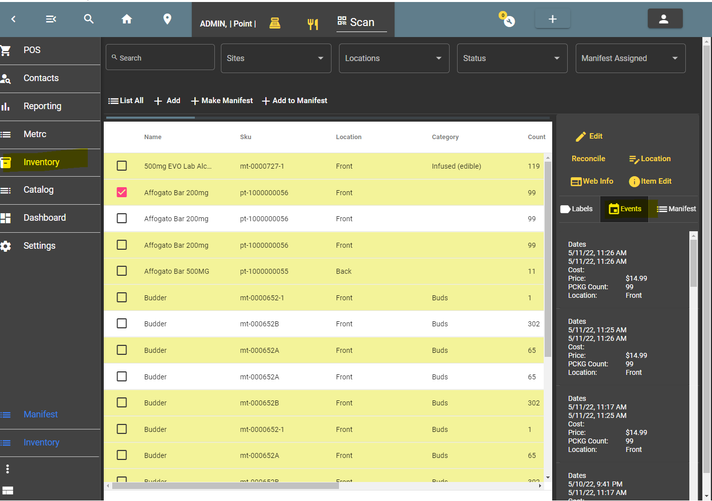Click the wrench notification icon
Screen dimensions: 712x501
pyautogui.click(x=507, y=19)
